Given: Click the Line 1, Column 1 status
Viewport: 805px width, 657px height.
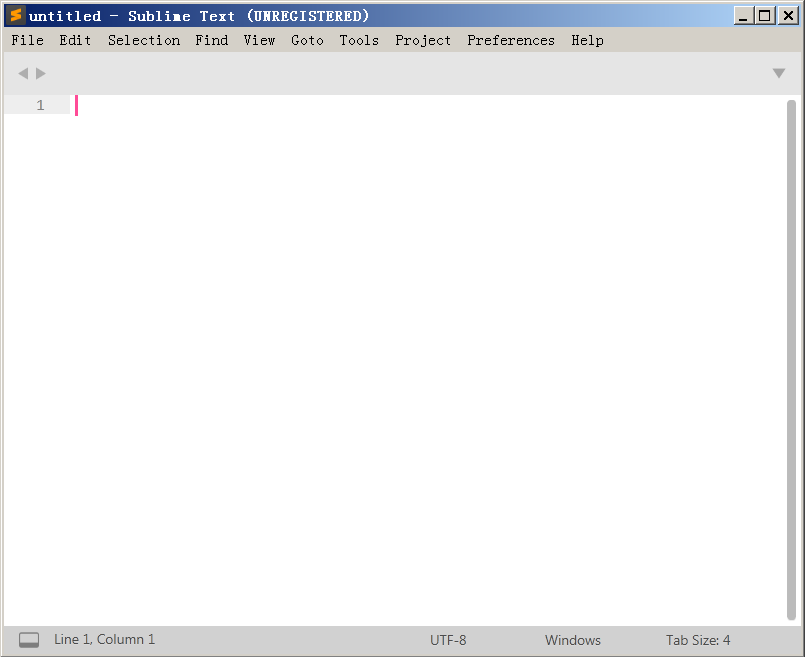Looking at the screenshot, I should (x=104, y=640).
